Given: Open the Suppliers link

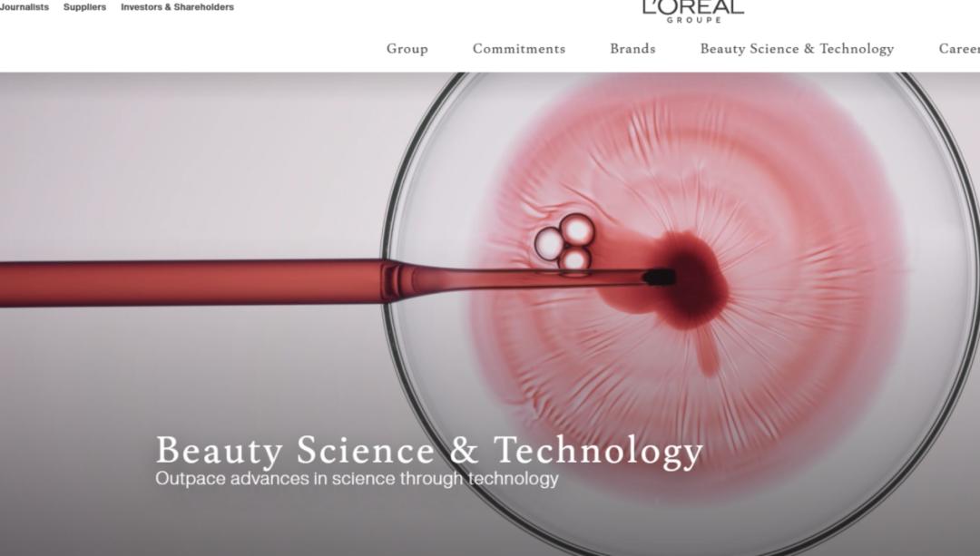Looking at the screenshot, I should 84,7.
